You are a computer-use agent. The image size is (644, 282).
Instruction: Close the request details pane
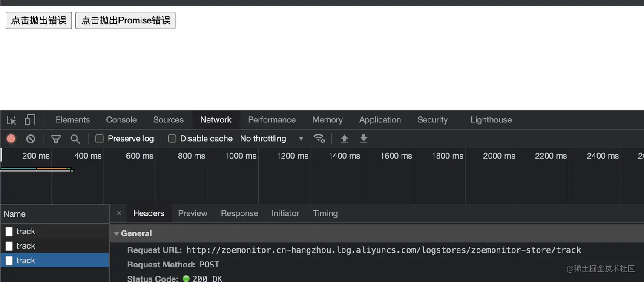[119, 213]
